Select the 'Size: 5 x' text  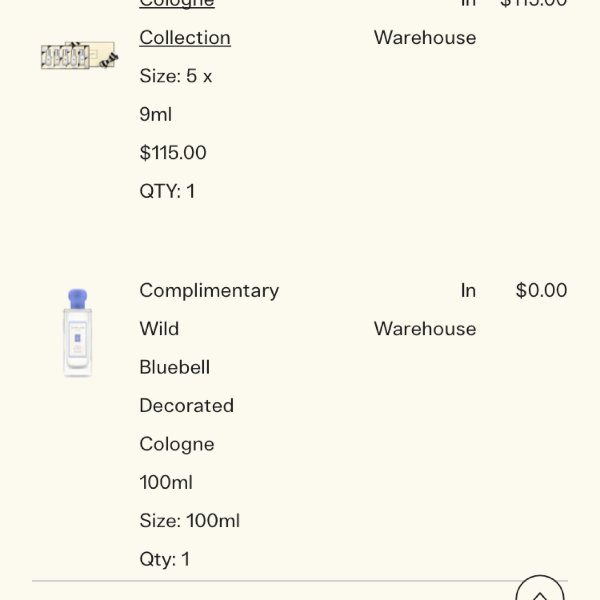(x=176, y=76)
